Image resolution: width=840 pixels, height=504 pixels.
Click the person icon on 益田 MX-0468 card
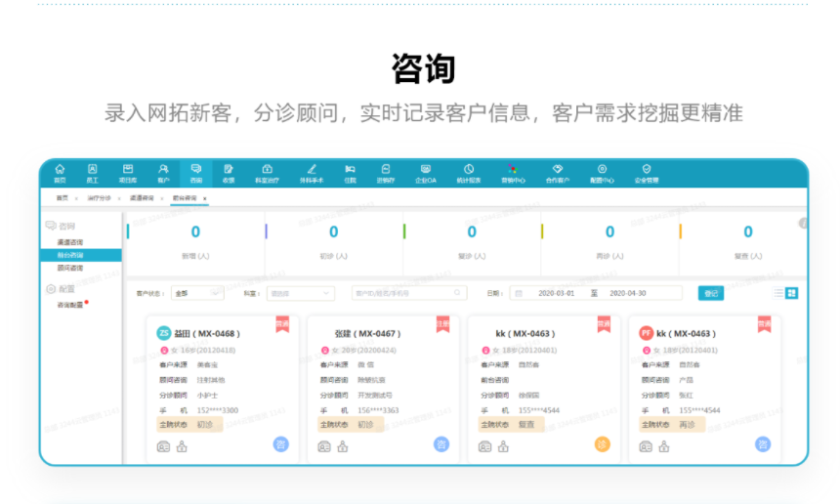(182, 446)
